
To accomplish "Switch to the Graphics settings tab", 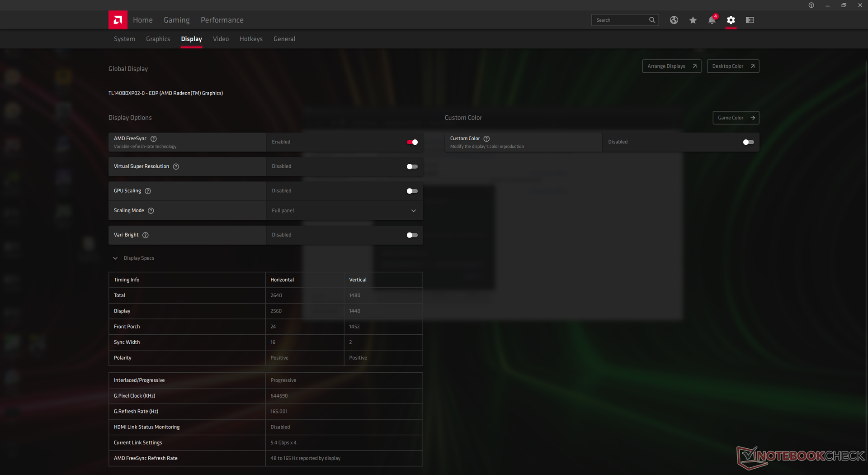I will 158,39.
